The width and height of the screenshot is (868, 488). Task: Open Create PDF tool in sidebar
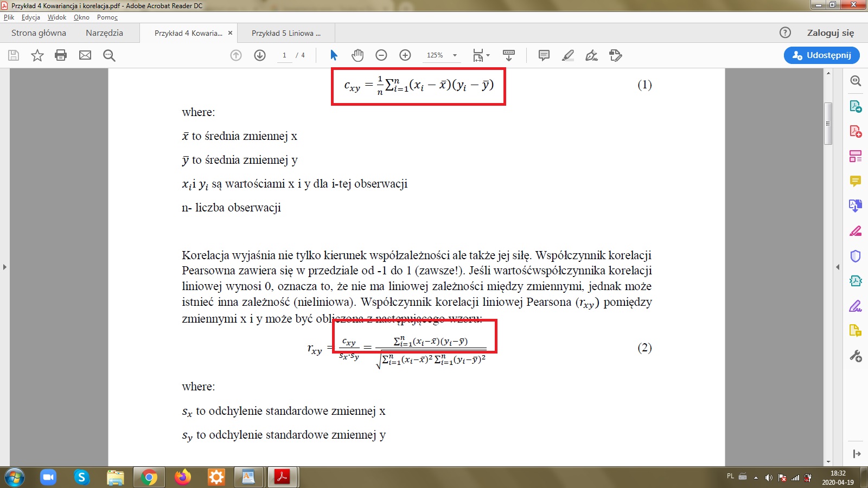pos(856,131)
